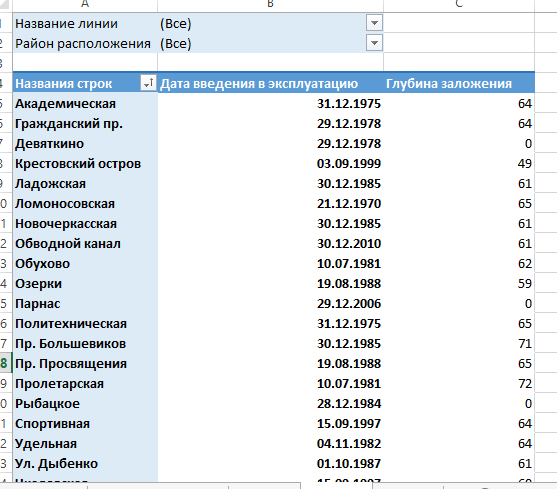Click the date 01.10.1987 cell
Image resolution: width=557 pixels, height=489 pixels.
coord(270,464)
